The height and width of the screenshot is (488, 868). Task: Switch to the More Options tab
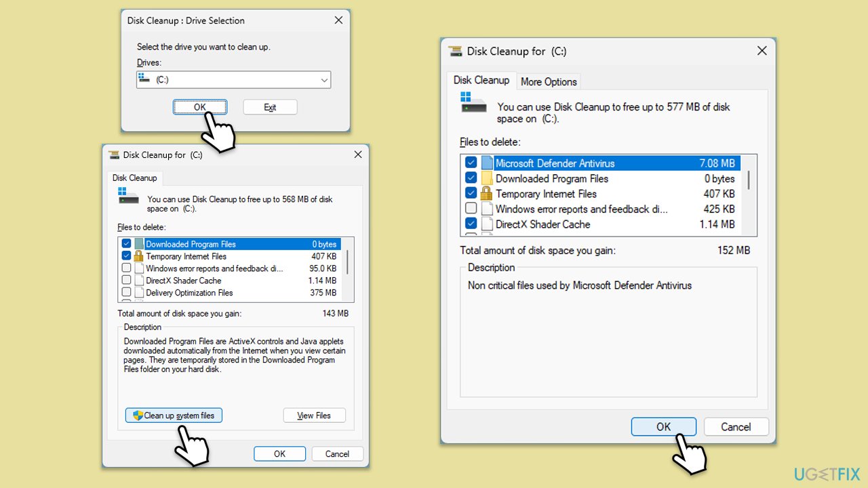tap(549, 81)
